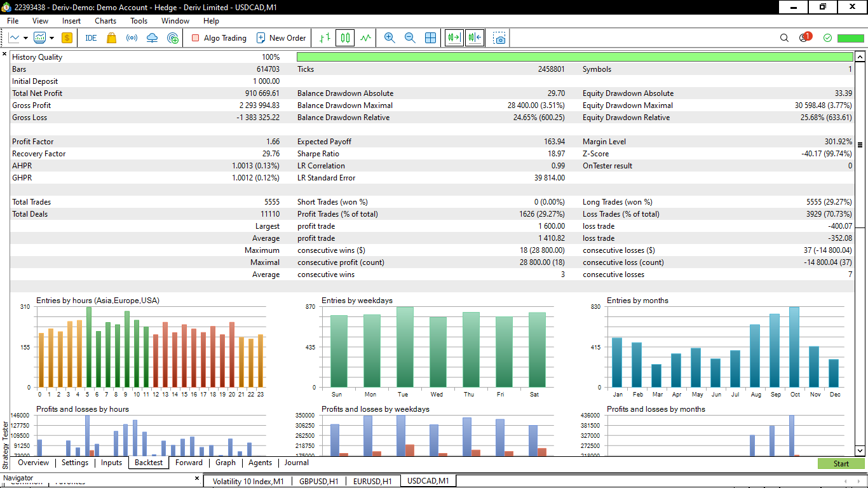This screenshot has height=488, width=868.
Task: Tile chart windows with grid icon
Action: click(x=430, y=38)
